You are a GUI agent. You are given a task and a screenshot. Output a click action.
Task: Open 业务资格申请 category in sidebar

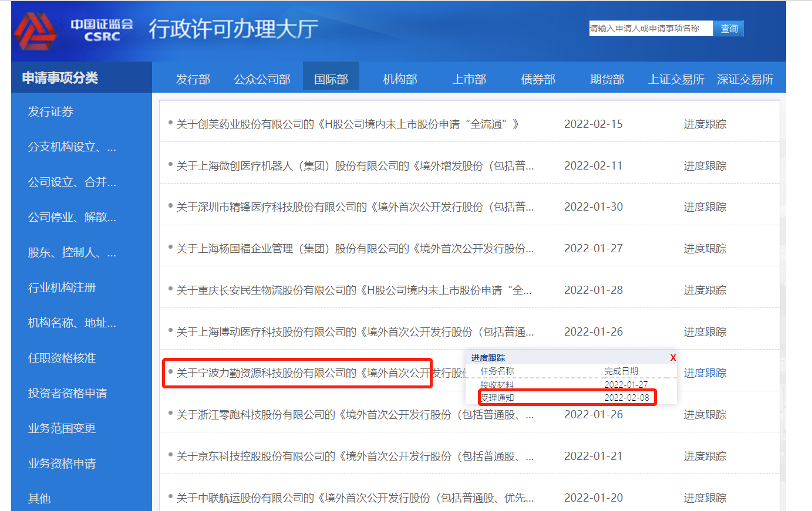(x=62, y=463)
